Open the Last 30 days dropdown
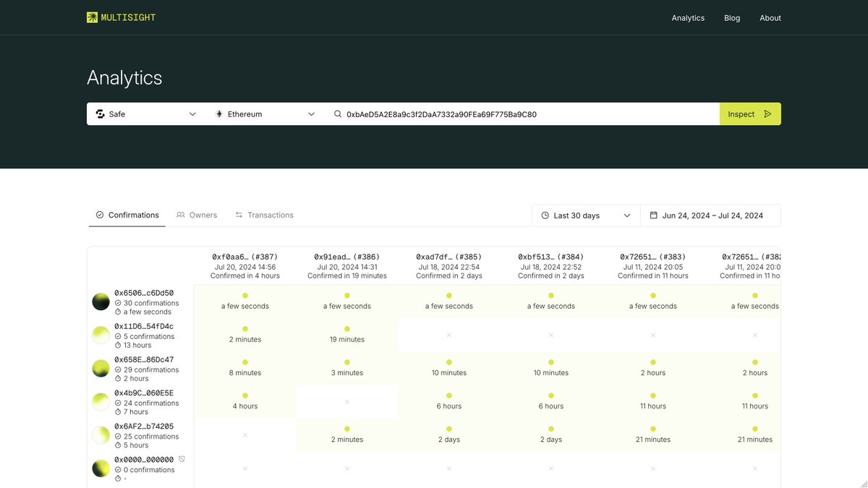Image resolution: width=868 pixels, height=488 pixels. (586, 215)
